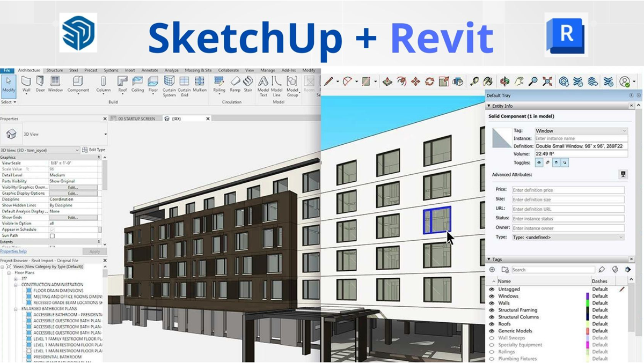Image resolution: width=644 pixels, height=363 pixels.
Task: Select the Window tool in Revit ribbon
Action: pyautogui.click(x=55, y=84)
